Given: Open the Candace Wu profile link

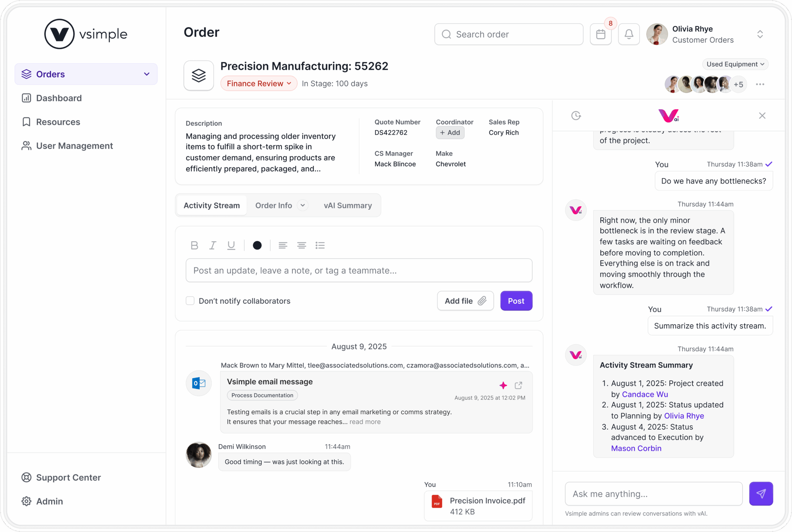Looking at the screenshot, I should pyautogui.click(x=644, y=394).
